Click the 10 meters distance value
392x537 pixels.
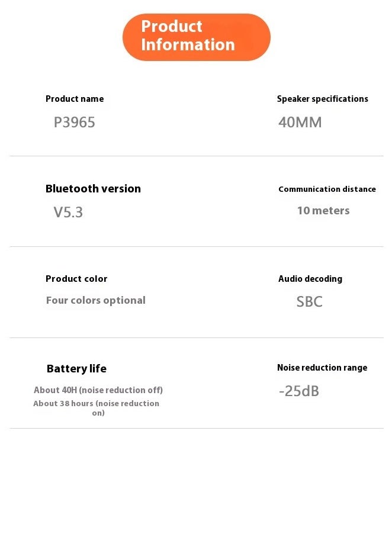(x=323, y=211)
